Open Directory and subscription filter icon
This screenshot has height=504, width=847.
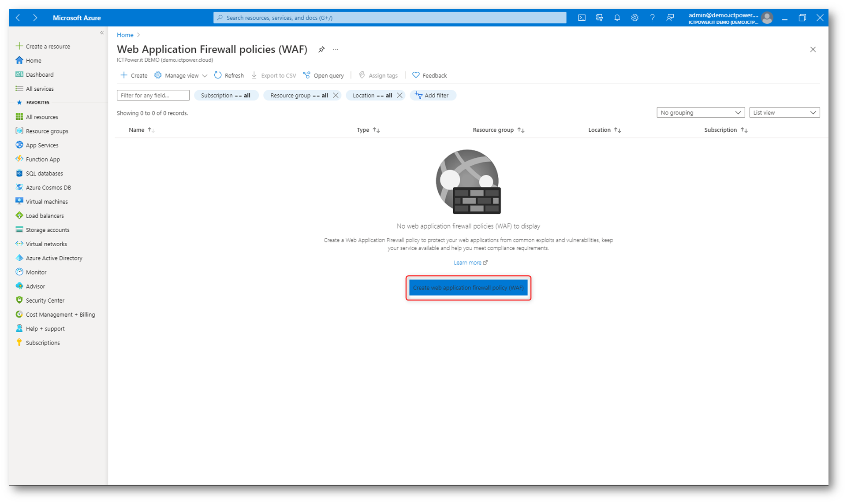click(x=600, y=18)
